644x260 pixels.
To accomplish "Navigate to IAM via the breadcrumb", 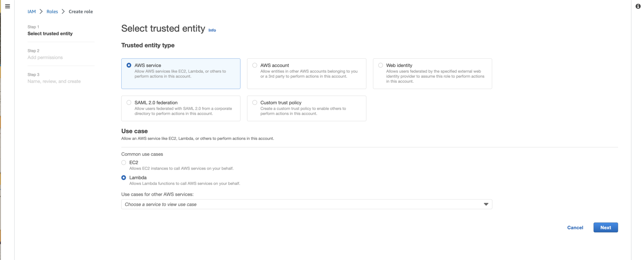I will (x=32, y=11).
